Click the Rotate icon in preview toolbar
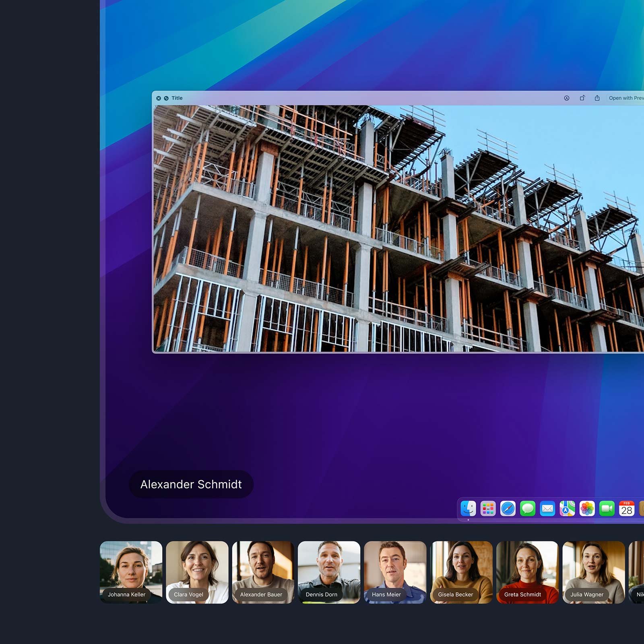 point(582,98)
